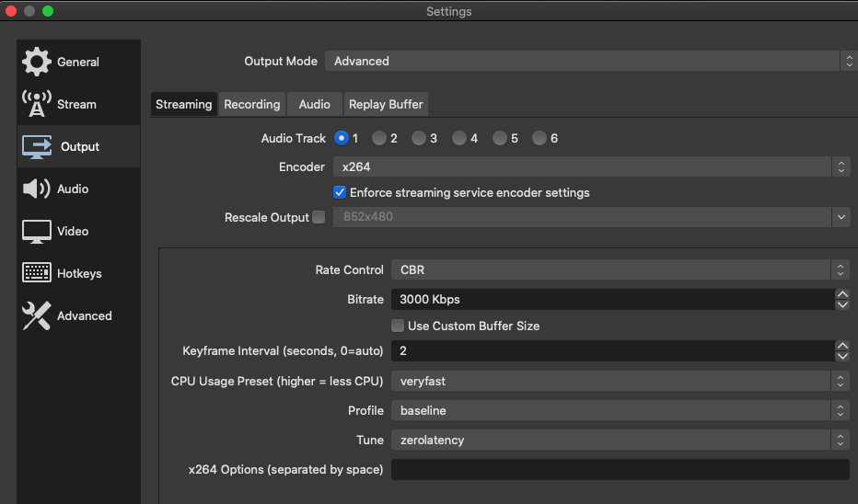Viewport: 858px width, 504px height.
Task: Open Video settings display icon
Action: [37, 231]
